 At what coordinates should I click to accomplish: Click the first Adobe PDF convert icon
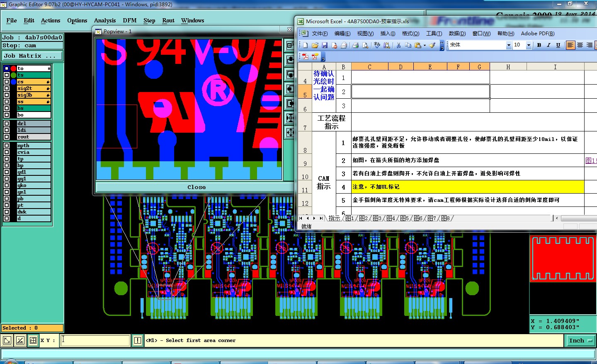point(306,56)
